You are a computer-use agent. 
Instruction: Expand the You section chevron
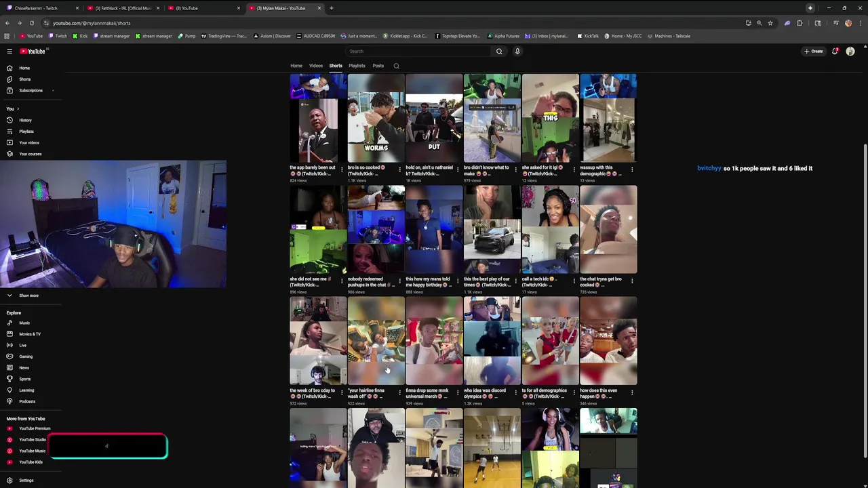click(18, 108)
